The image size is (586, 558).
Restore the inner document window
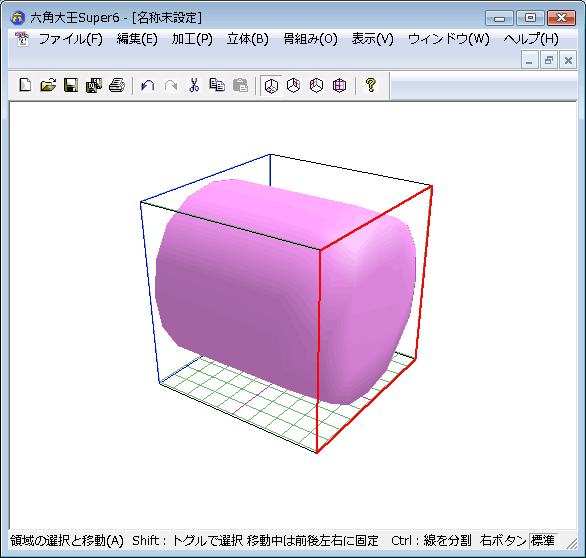549,60
